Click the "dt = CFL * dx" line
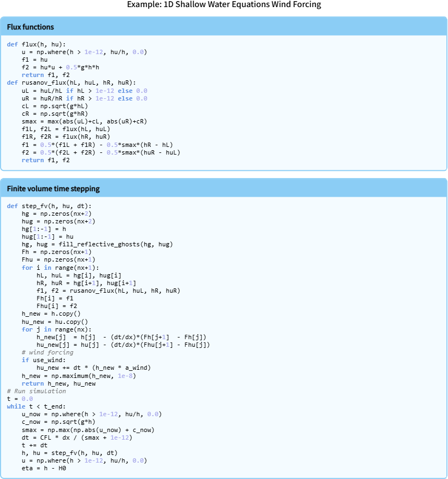Image resolution: width=448 pixels, height=479 pixels. [76, 437]
